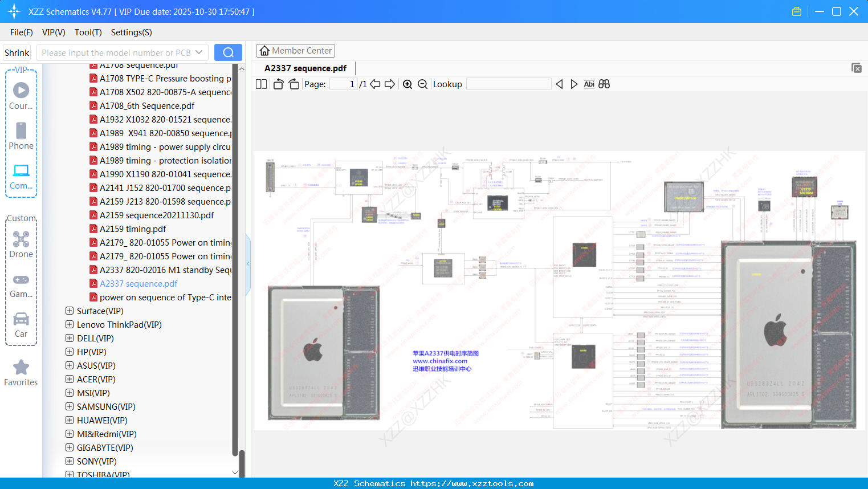
Task: Toggle the Abi whole-word match option
Action: (x=589, y=84)
